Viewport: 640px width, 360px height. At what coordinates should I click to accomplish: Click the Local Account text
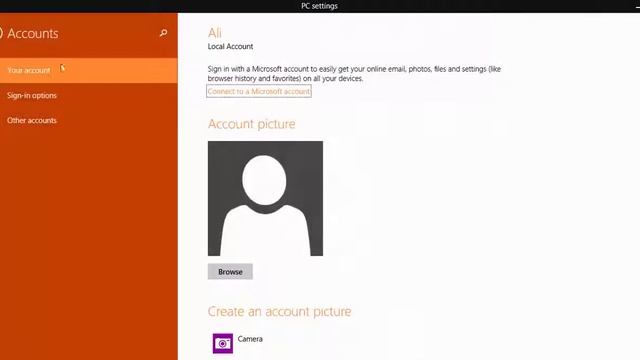point(230,47)
